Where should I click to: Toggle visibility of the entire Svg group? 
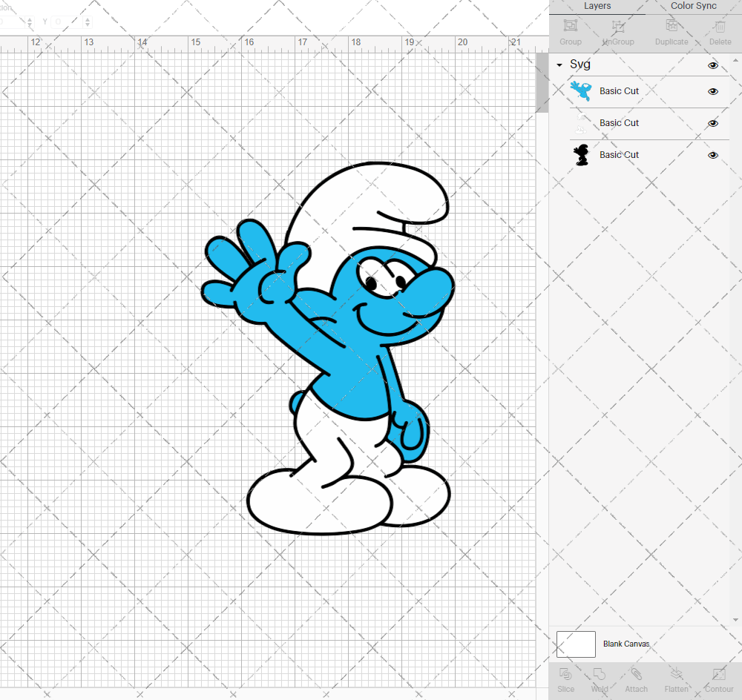(x=713, y=65)
